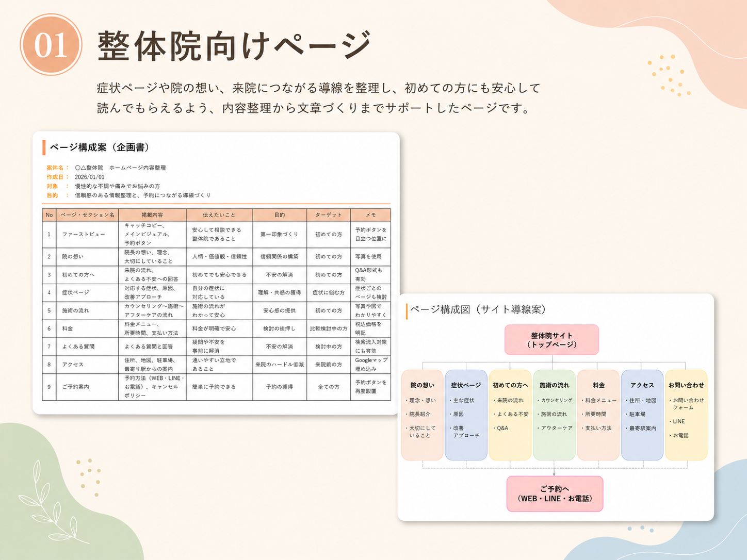
Task: Click the title 整体院向けページ
Action: pyautogui.click(x=235, y=46)
